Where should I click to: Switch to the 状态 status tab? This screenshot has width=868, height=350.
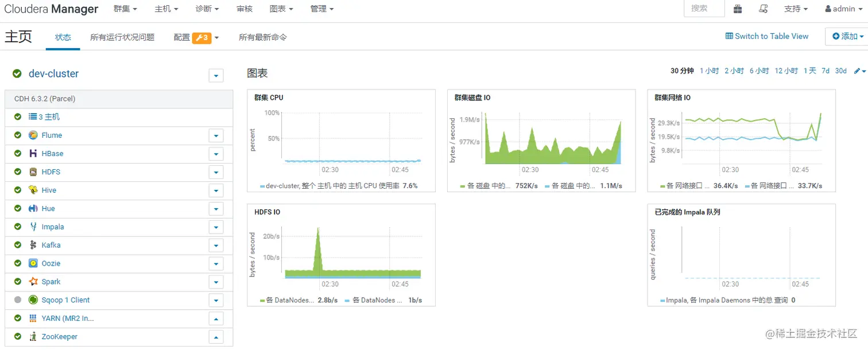pyautogui.click(x=63, y=37)
